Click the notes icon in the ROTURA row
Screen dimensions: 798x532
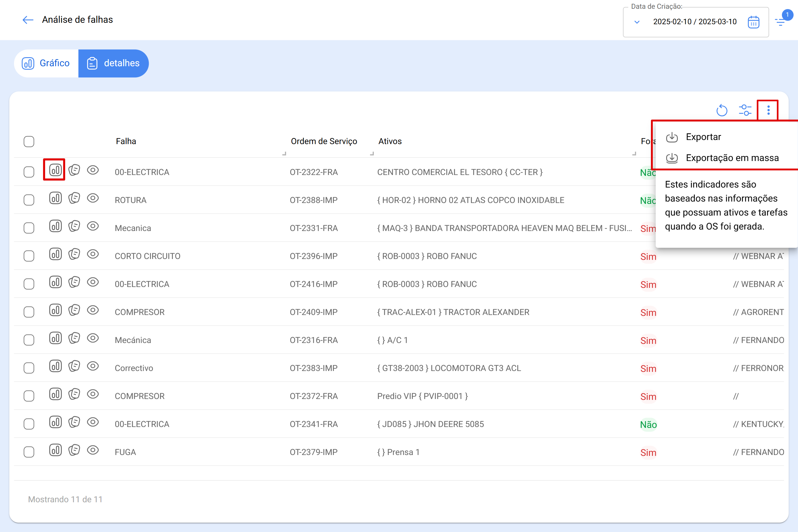click(x=74, y=198)
